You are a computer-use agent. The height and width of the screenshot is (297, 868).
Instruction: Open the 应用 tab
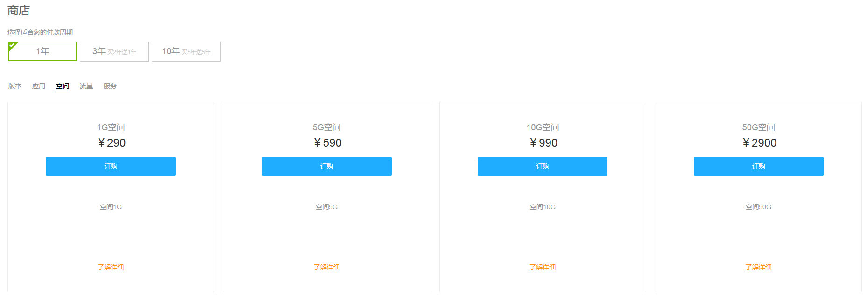39,86
